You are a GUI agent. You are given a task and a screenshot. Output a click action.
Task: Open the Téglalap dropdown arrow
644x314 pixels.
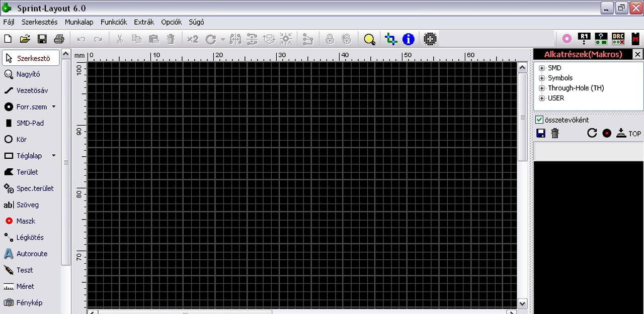click(54, 156)
